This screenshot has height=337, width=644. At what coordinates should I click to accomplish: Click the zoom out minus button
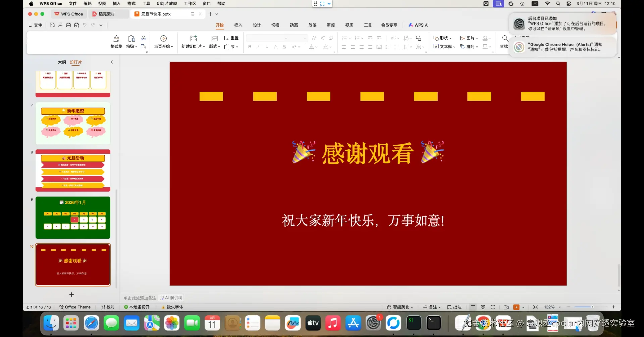tap(568, 307)
